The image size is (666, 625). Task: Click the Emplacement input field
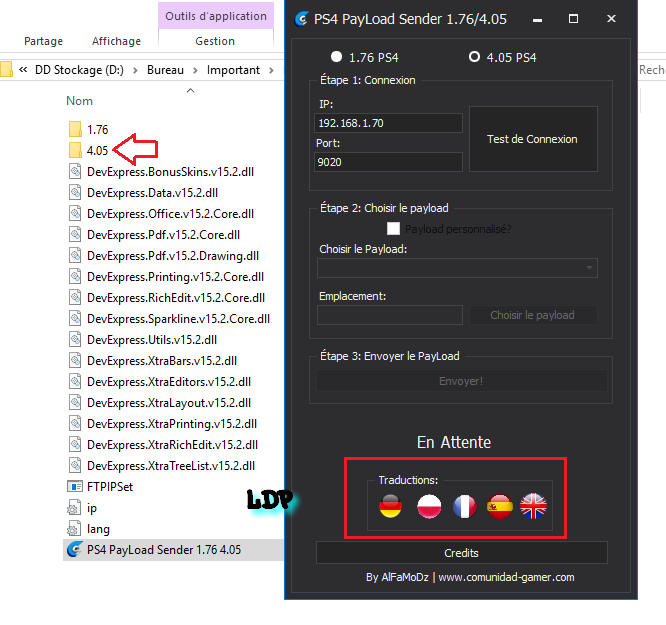pyautogui.click(x=389, y=315)
